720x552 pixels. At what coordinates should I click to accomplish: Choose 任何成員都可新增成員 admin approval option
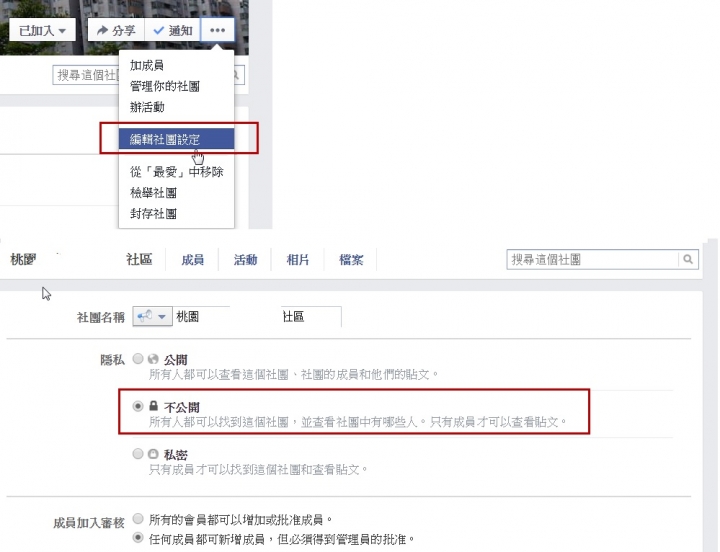coord(138,537)
